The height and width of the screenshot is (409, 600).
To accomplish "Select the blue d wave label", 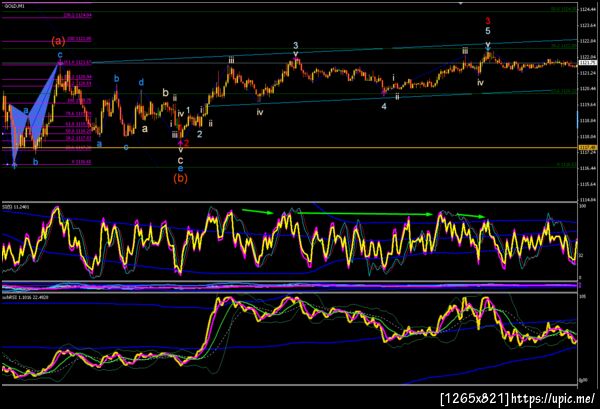I will tap(141, 82).
